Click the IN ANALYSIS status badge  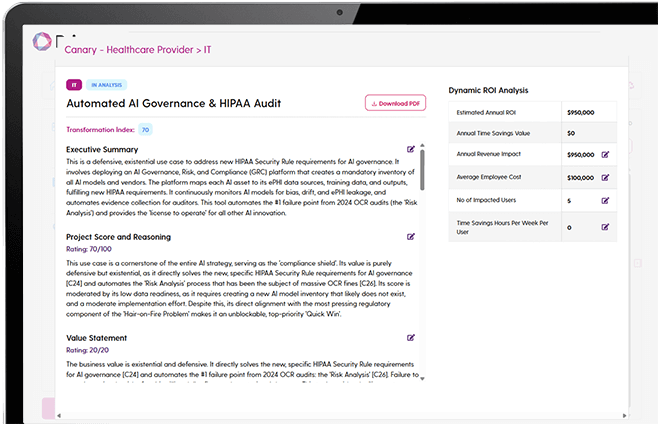point(107,85)
